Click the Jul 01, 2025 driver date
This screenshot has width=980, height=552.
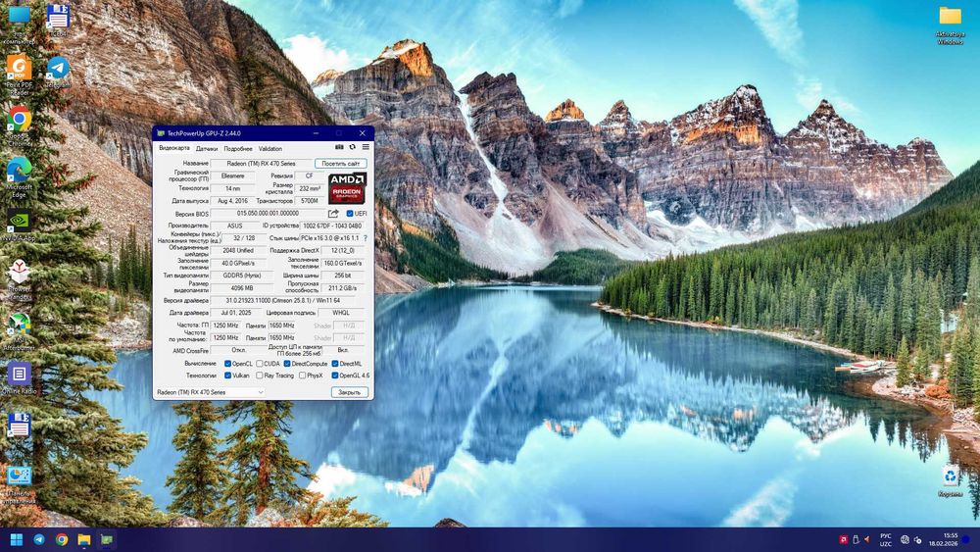tap(236, 313)
